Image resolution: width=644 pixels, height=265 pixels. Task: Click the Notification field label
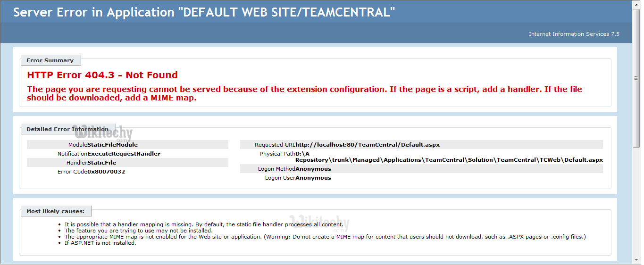coord(72,154)
